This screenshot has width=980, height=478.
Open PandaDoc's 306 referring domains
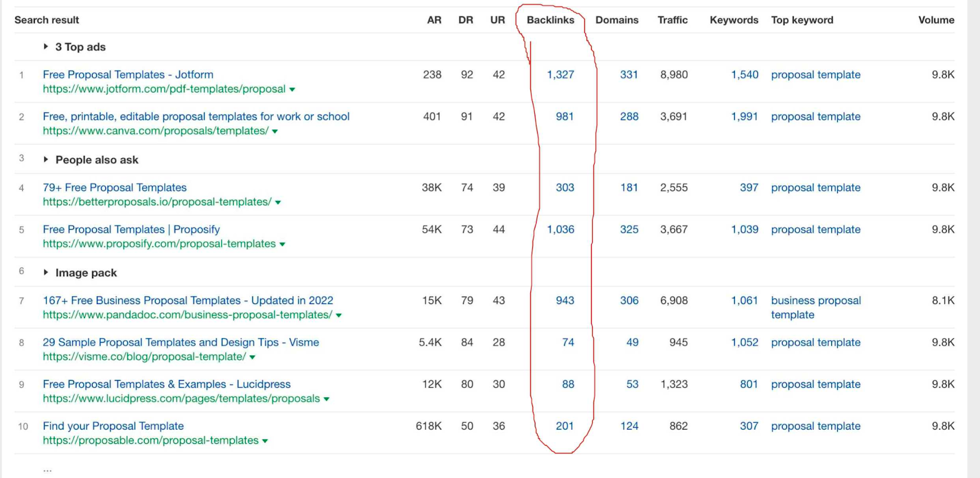[x=629, y=300]
